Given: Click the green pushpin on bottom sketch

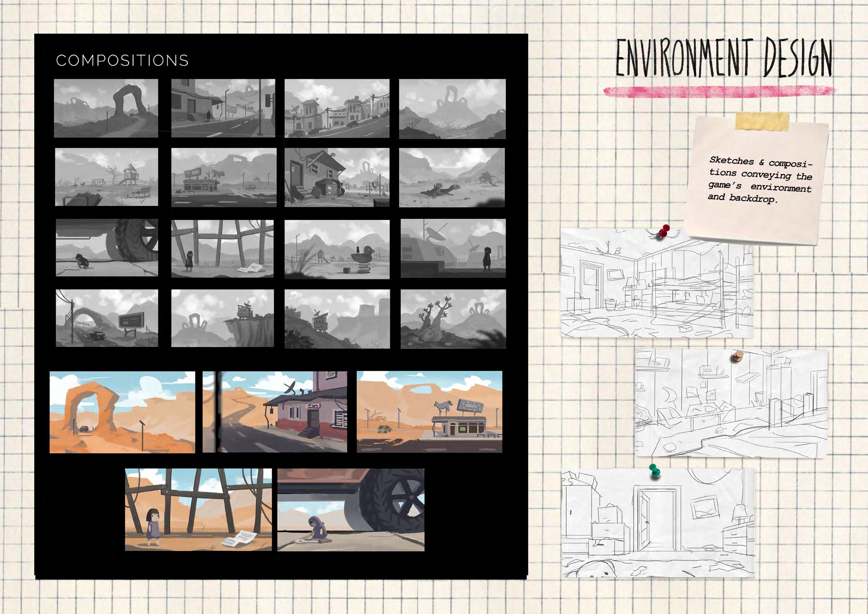Looking at the screenshot, I should pyautogui.click(x=655, y=470).
